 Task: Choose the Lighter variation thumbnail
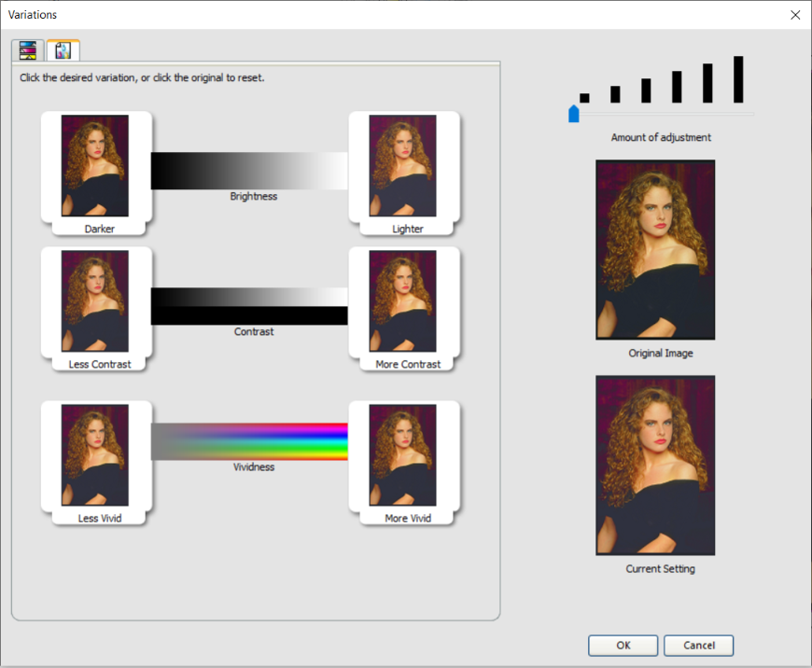point(402,166)
